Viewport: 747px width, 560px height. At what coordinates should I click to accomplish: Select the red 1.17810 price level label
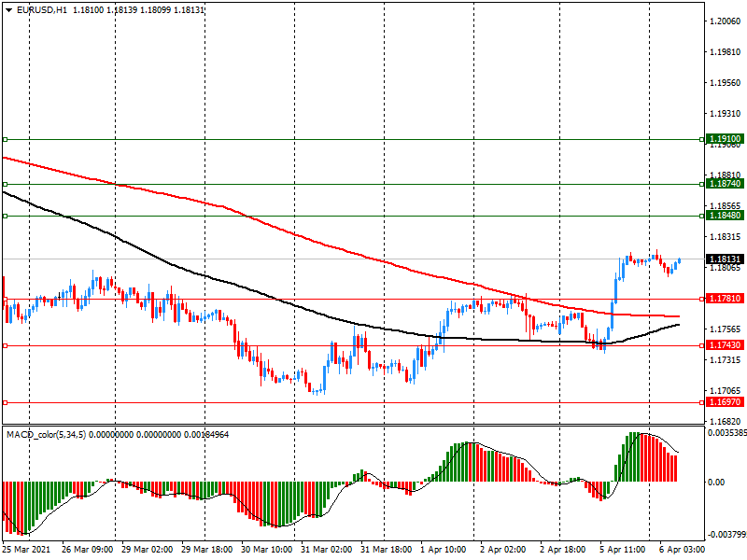click(724, 299)
